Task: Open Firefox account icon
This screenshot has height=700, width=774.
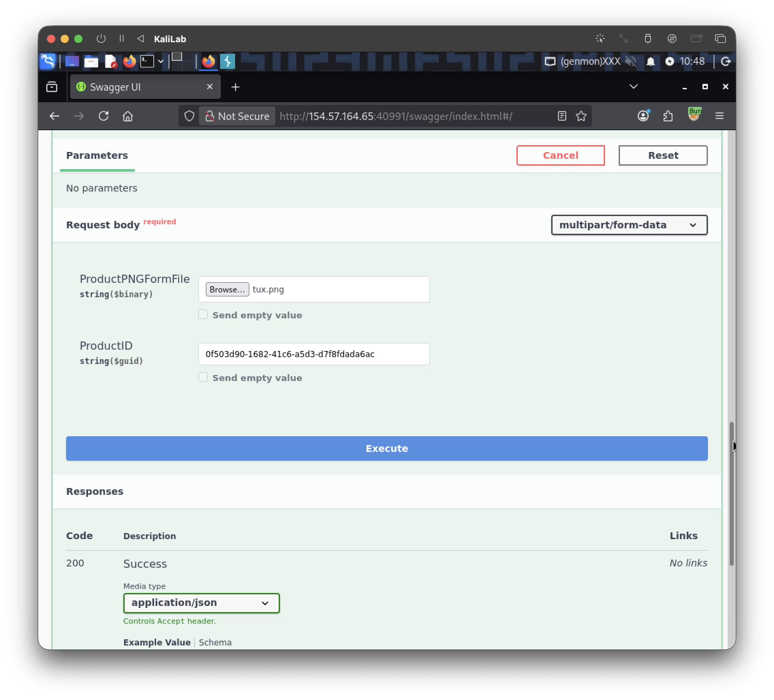Action: click(x=643, y=116)
